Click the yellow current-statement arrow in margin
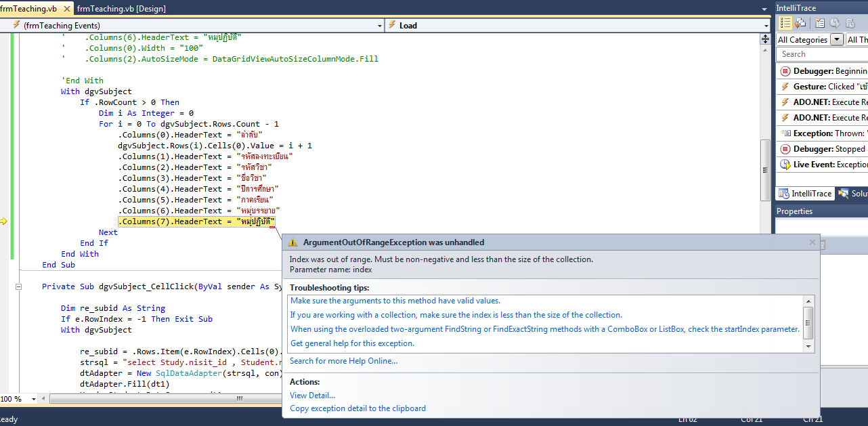 3,221
